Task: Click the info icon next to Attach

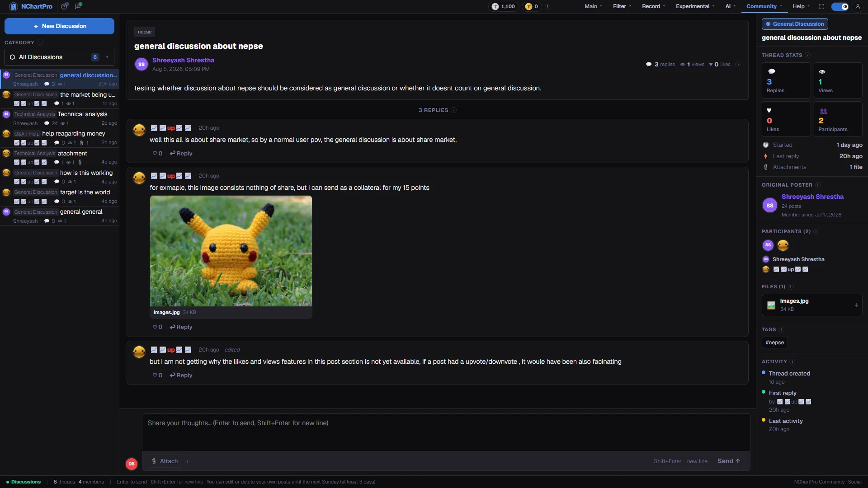Action: click(x=188, y=461)
